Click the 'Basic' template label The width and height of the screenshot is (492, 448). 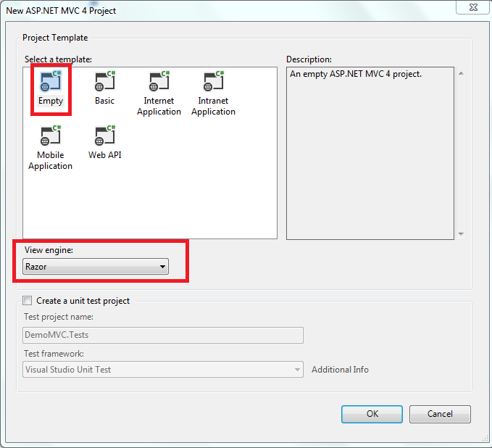point(104,101)
